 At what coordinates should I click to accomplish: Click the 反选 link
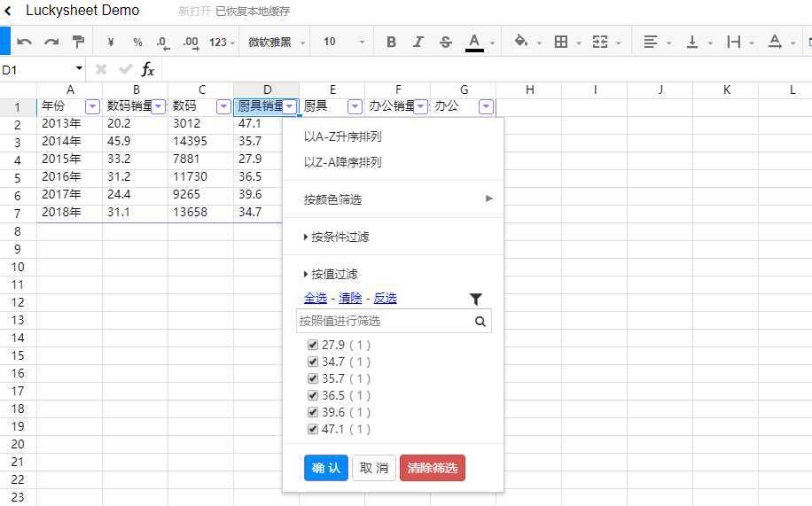pos(385,299)
